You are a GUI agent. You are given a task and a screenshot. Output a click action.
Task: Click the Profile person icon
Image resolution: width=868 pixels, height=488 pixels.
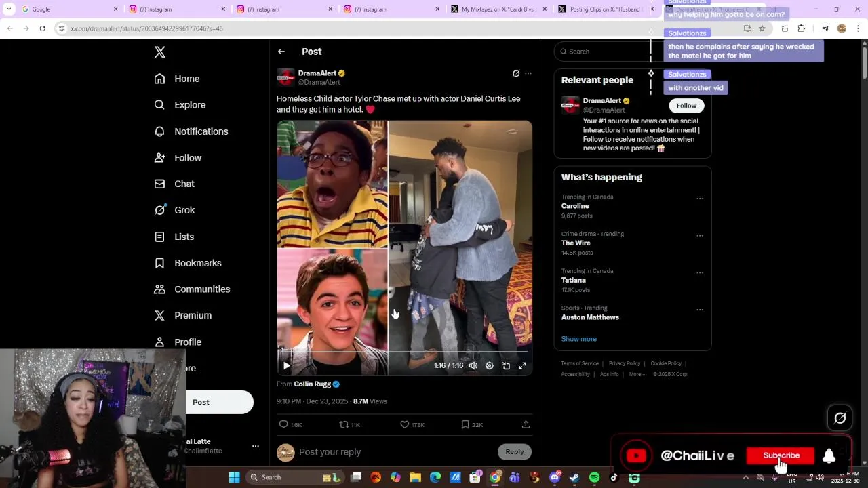pos(159,342)
